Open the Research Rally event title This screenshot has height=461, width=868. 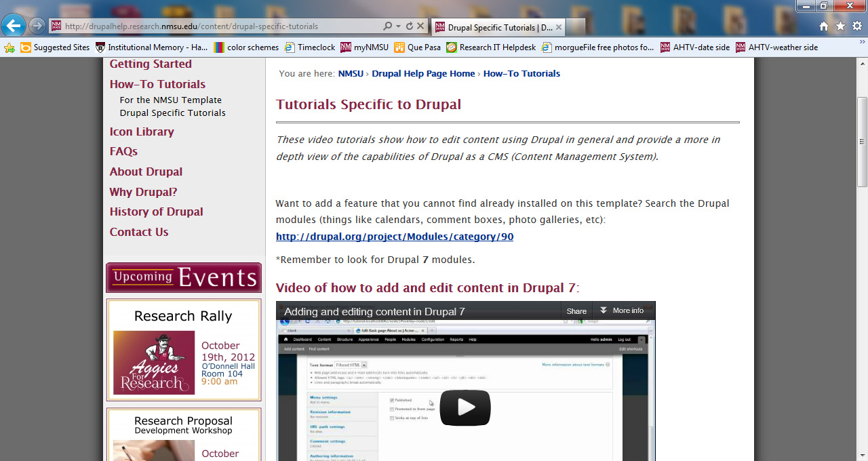[183, 316]
